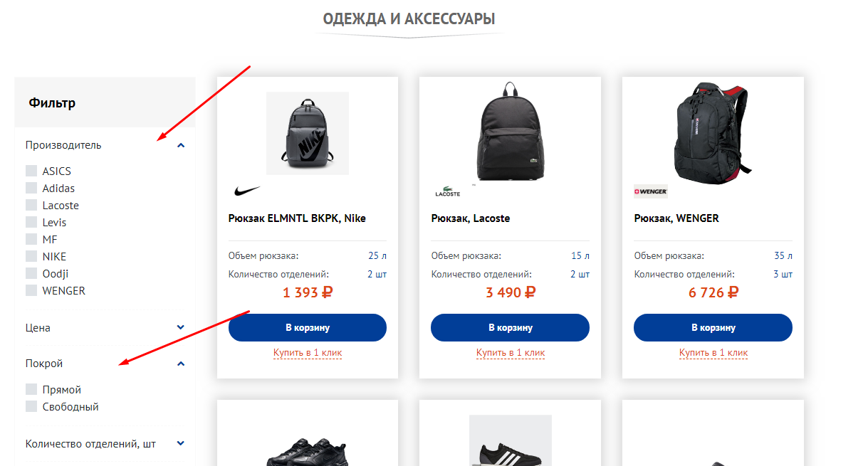868x466 pixels.
Task: Open Рюкзак ELMNTL BKPK, Nike title
Action: click(297, 218)
